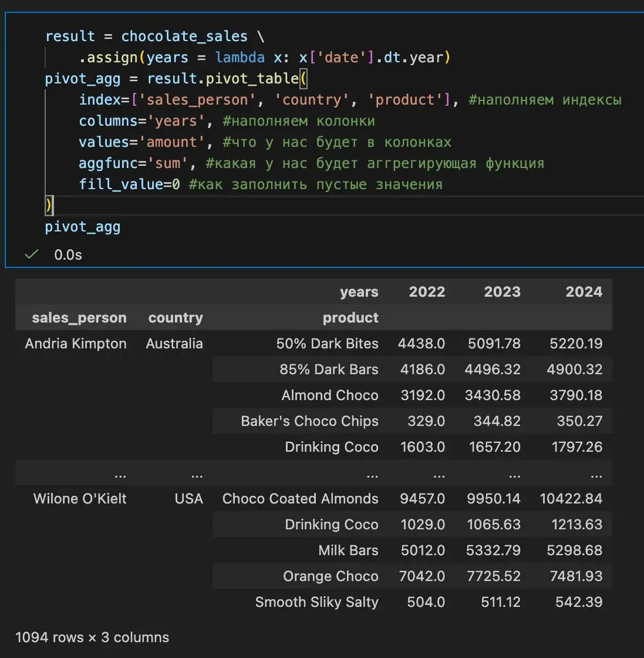Click the '2023' column header
Viewport: 644px width, 658px height.
pos(503,291)
